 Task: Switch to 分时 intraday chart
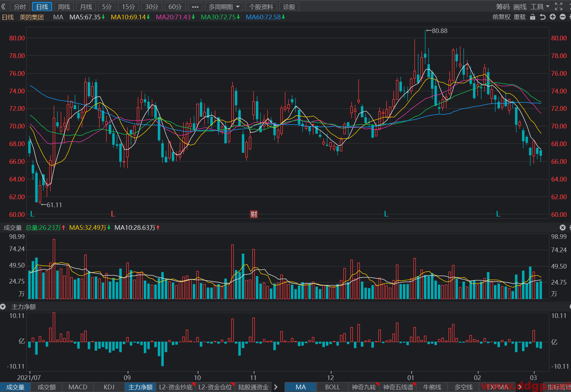[20, 7]
